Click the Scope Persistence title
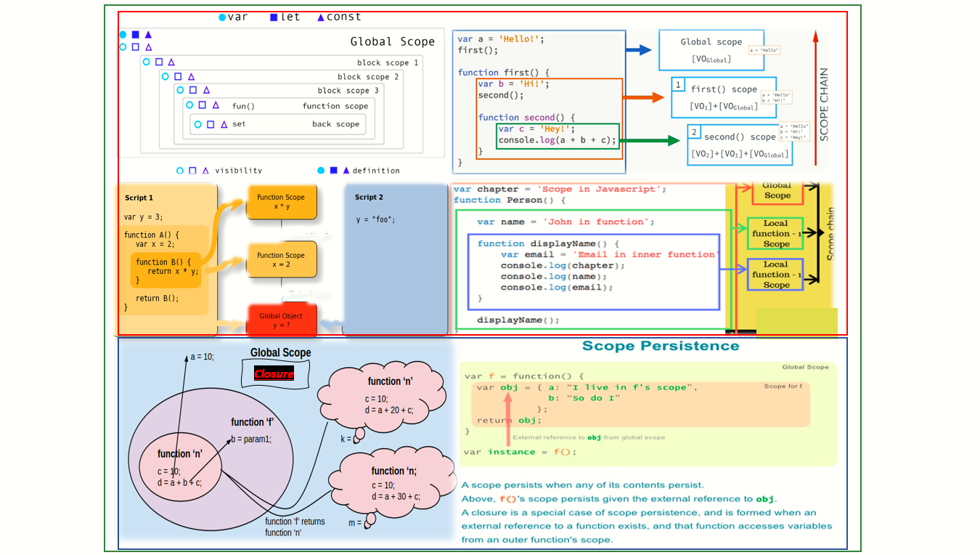 tap(660, 347)
